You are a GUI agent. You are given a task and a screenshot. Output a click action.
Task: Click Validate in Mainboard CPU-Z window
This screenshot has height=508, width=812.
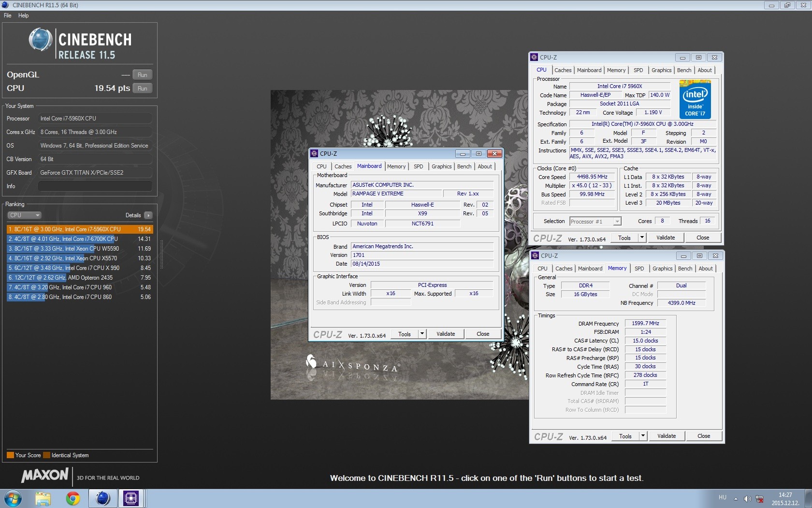tap(446, 334)
